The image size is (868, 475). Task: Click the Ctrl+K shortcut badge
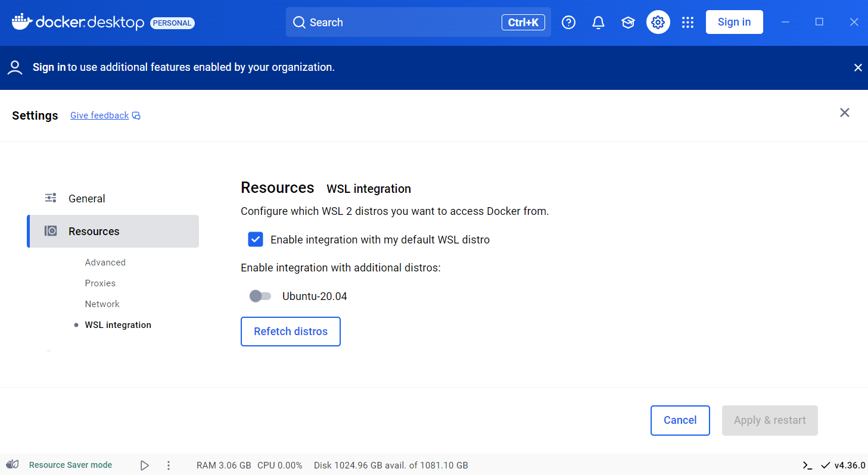(x=523, y=23)
